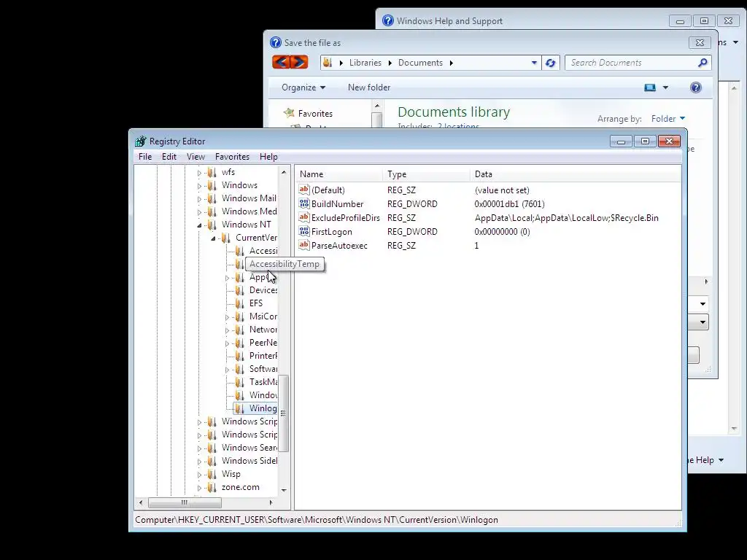Click New folder in Save dialog

click(368, 87)
